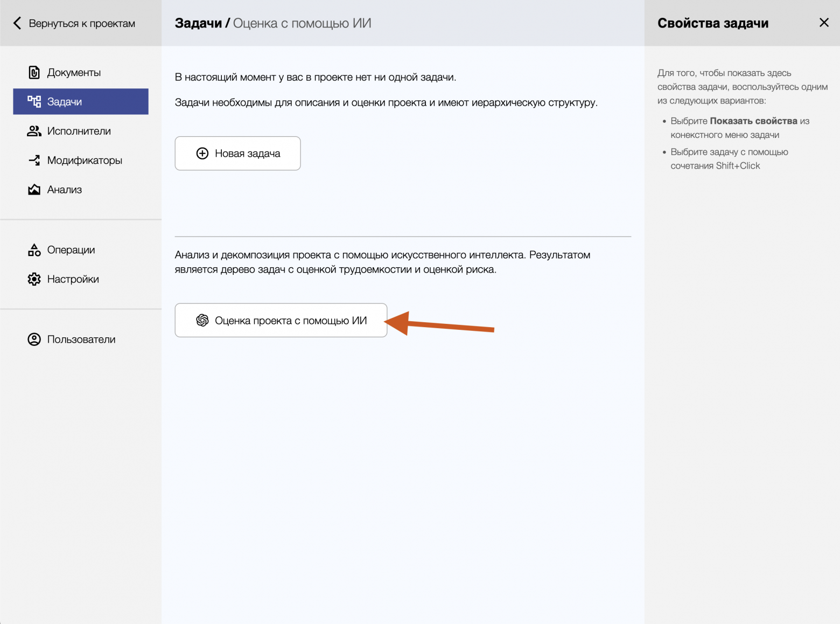Select the Модификаторы menu label
This screenshot has height=624, width=840.
pos(85,160)
